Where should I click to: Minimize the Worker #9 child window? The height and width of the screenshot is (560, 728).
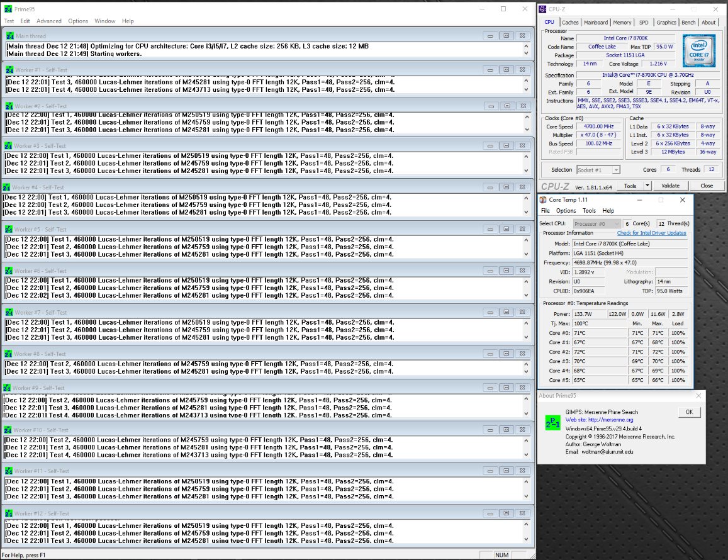490,387
